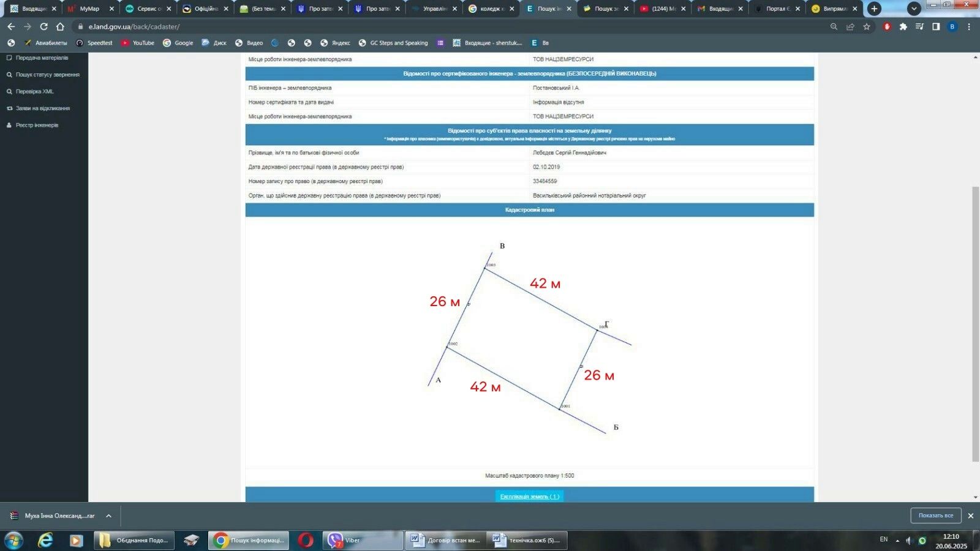
Task: Switch to the MyMap tab
Action: pos(89,9)
